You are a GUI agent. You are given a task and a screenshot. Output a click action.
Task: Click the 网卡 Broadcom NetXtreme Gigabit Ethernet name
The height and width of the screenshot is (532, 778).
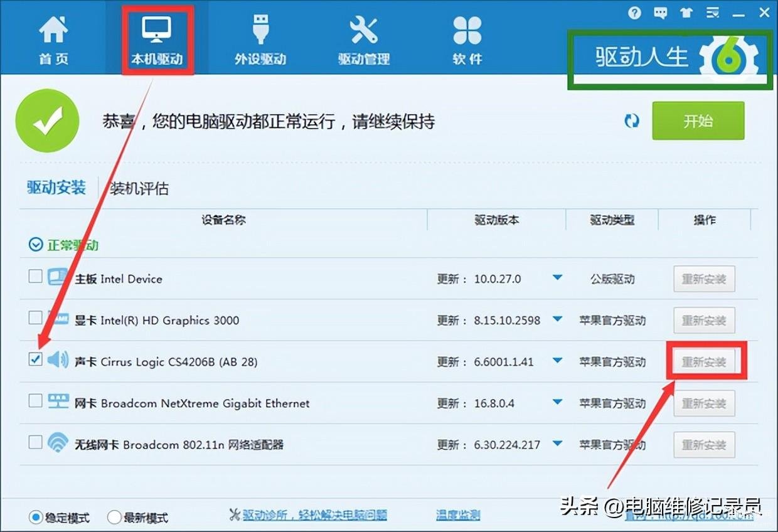(x=192, y=403)
